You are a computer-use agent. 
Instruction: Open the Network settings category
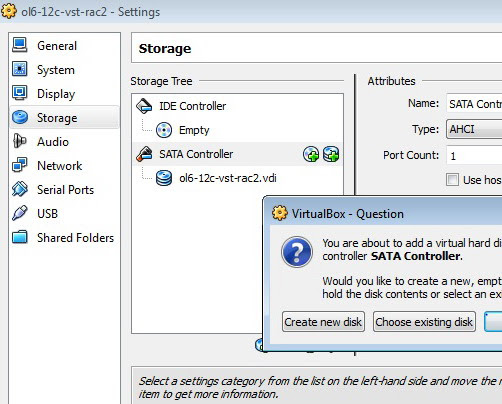64,166
